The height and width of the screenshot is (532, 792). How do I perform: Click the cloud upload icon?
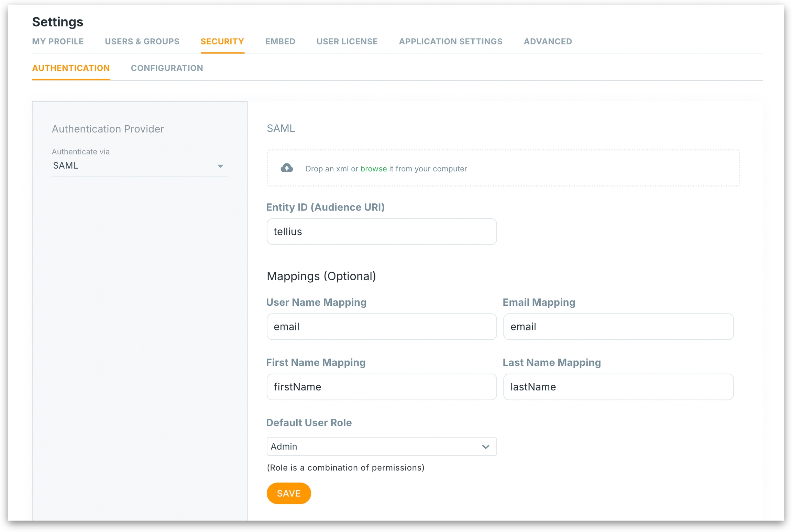(286, 168)
